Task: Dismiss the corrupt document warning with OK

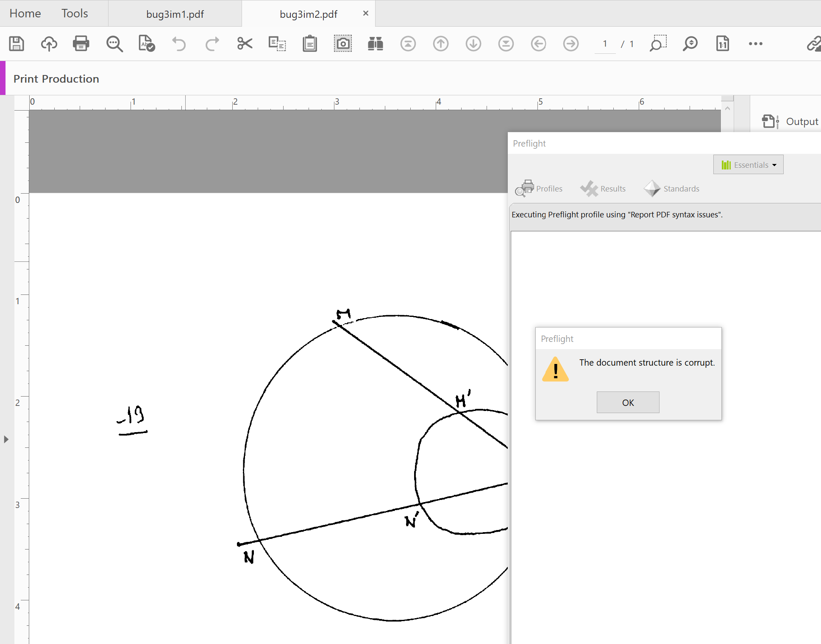Action: (628, 402)
